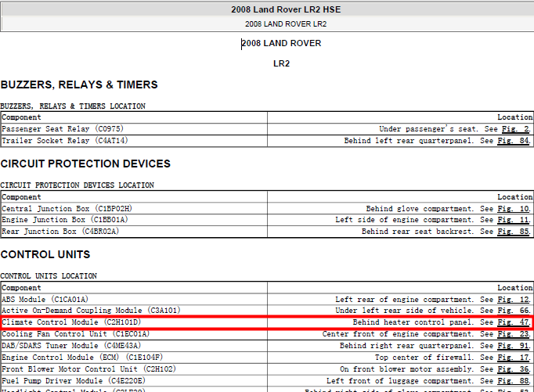534x392 pixels.
Task: Select 'Front Blower Motor Control Unit (C2H102)' cell
Action: [134, 369]
